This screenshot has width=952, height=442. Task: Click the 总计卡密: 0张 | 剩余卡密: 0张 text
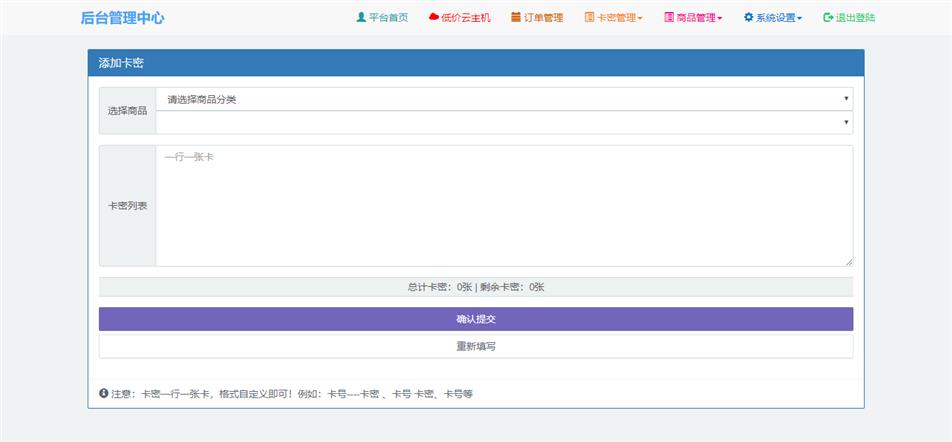point(476,287)
